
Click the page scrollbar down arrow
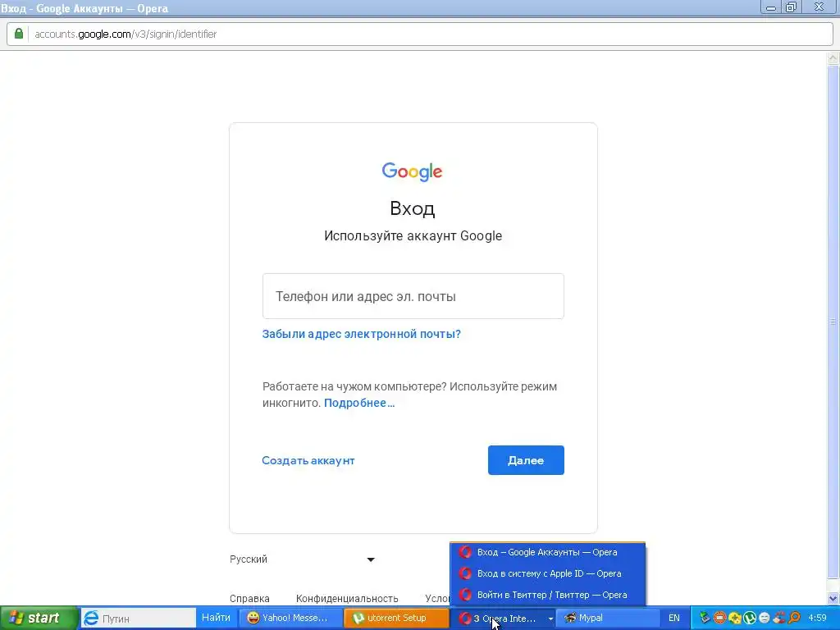point(833,599)
